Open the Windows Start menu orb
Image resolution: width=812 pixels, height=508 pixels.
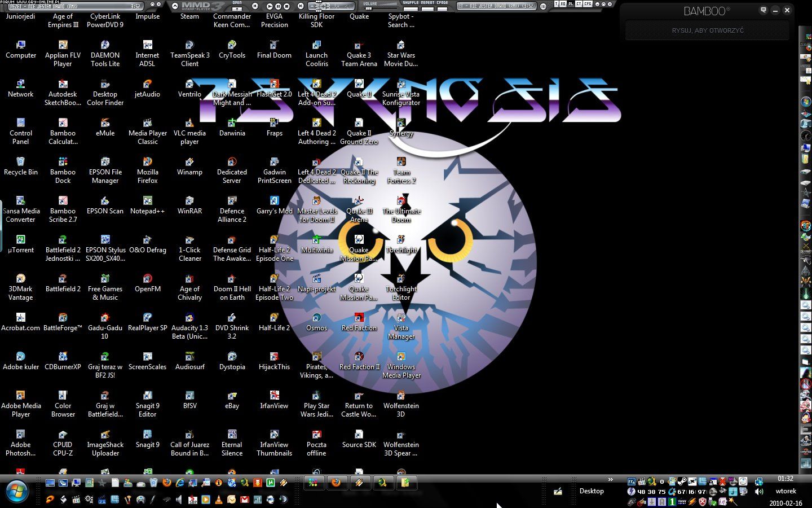(17, 491)
